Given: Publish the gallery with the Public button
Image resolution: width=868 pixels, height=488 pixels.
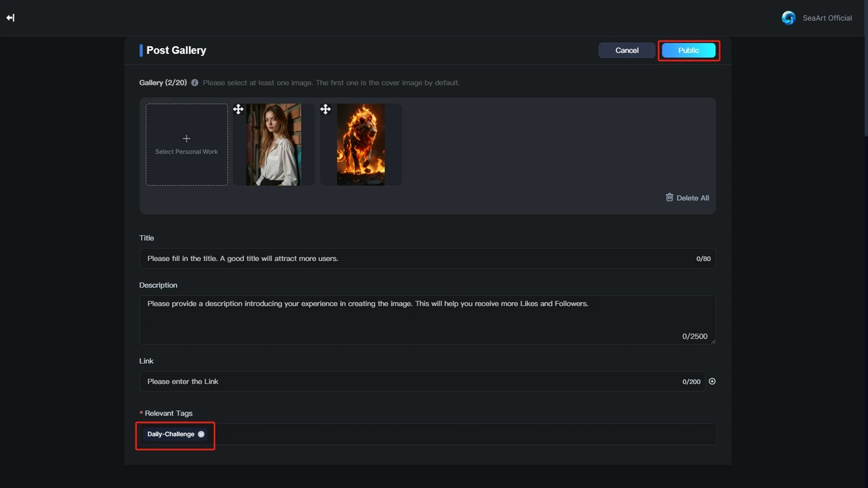Looking at the screenshot, I should (688, 50).
